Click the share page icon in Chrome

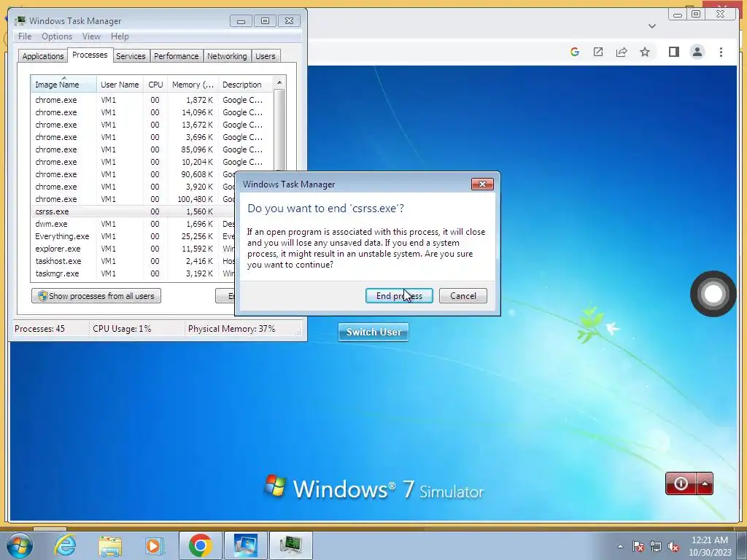[x=622, y=52]
